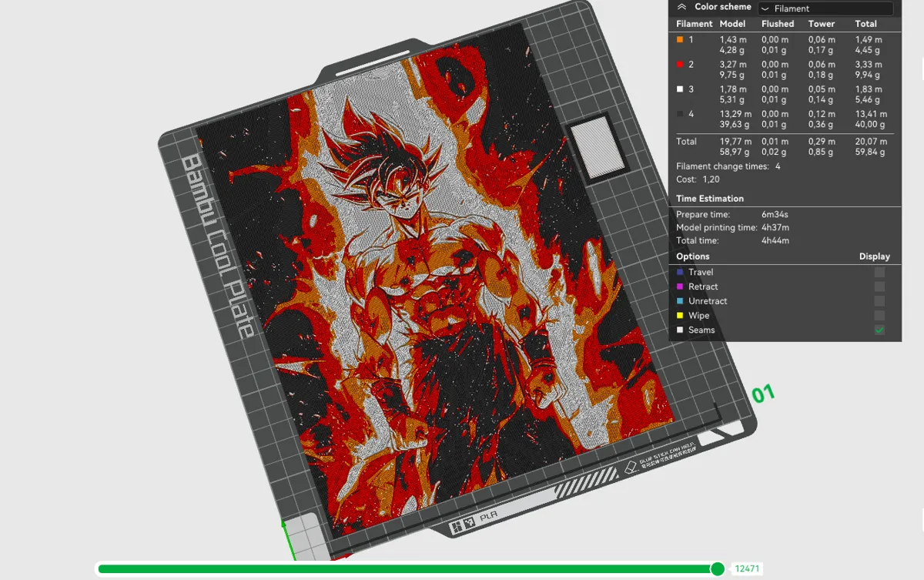Enable the Unretract display checkbox

click(879, 301)
